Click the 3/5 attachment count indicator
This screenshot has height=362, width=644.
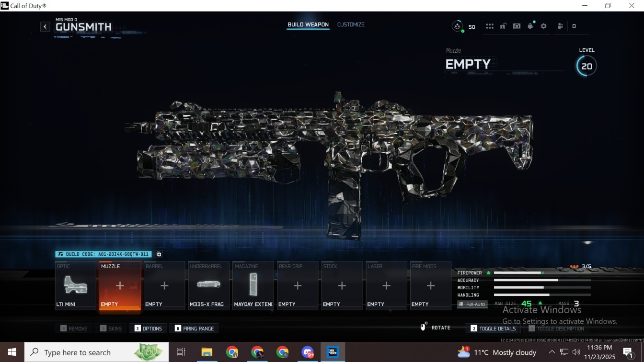[581, 266]
